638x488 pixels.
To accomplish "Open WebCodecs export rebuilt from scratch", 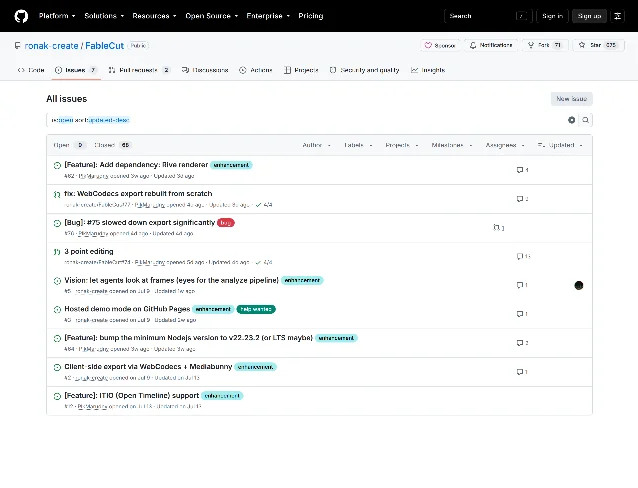I will pyautogui.click(x=138, y=194).
